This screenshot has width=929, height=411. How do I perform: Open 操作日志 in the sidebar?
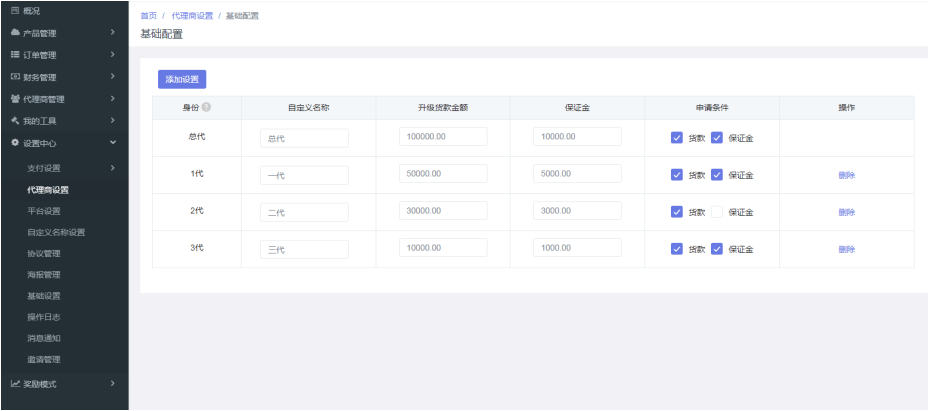(44, 316)
